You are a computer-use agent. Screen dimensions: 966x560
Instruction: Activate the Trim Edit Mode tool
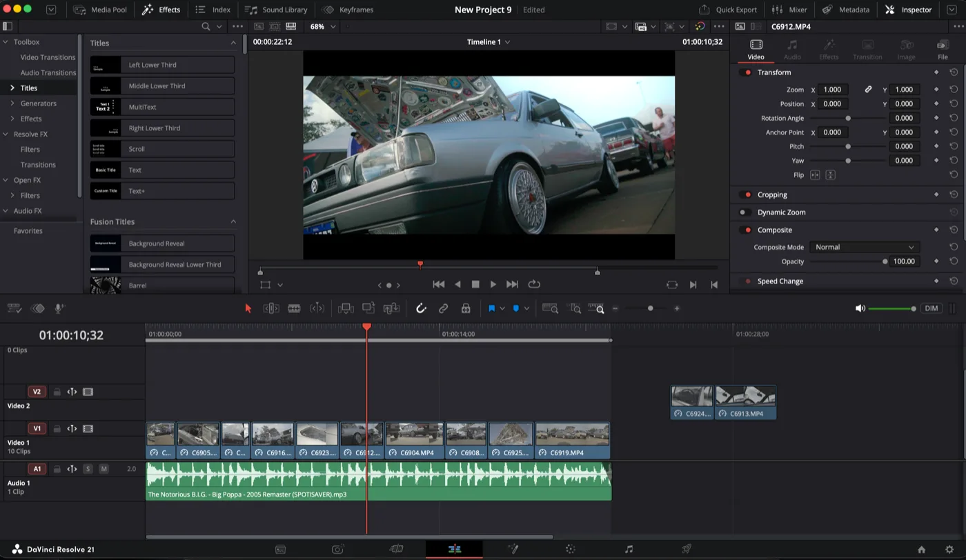coord(271,308)
